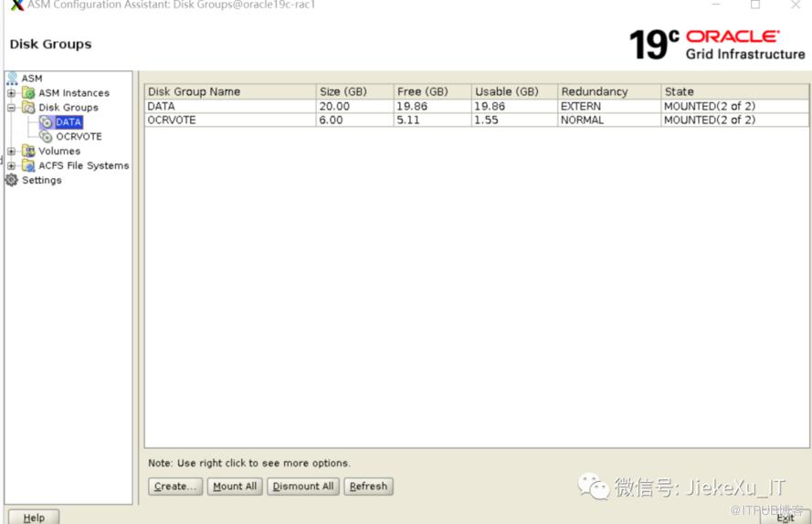Sort by the Disk Group Name column header
The height and width of the screenshot is (524, 812).
pos(230,91)
